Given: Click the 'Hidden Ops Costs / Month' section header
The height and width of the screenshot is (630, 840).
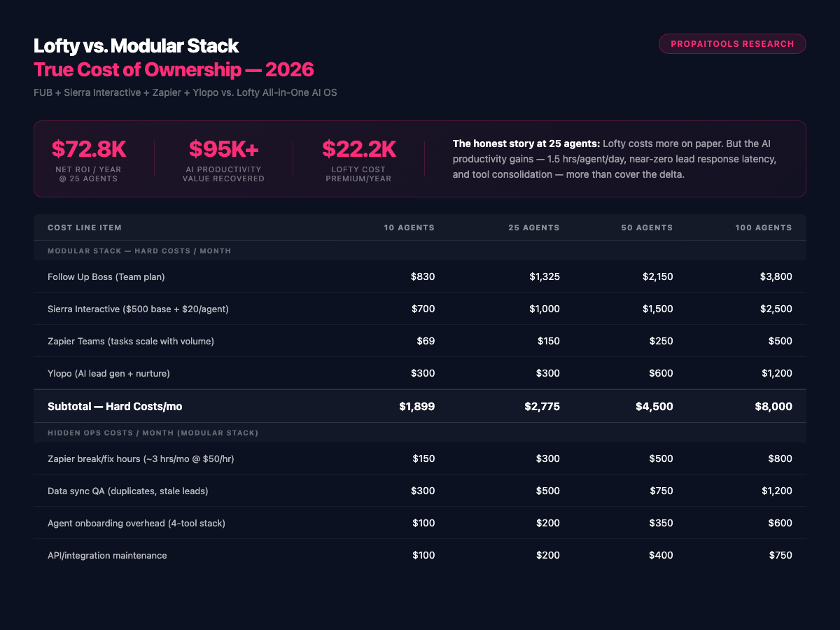Looking at the screenshot, I should pos(153,433).
